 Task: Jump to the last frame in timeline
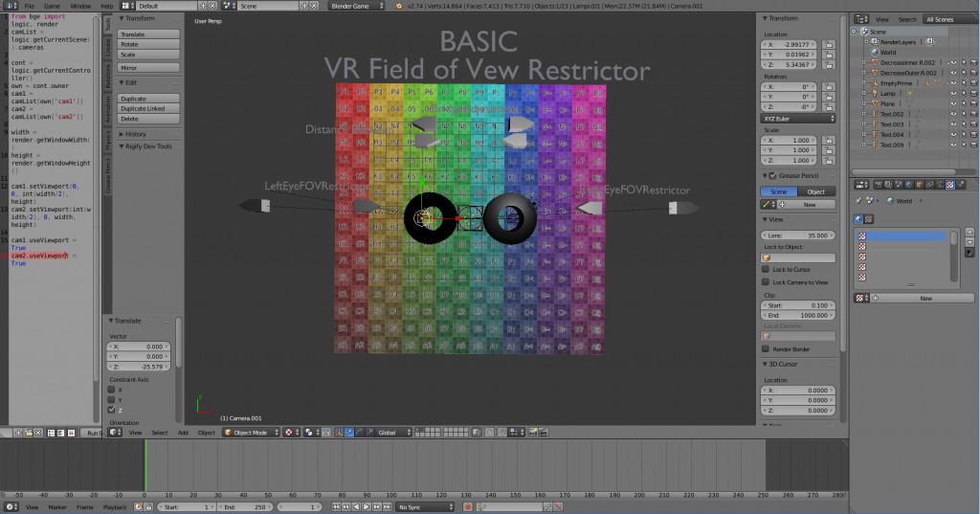point(388,507)
